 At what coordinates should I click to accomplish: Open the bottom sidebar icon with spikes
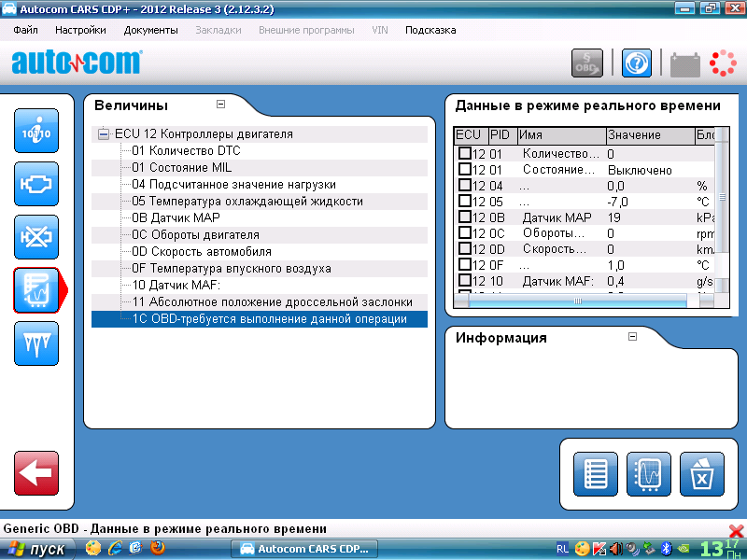pyautogui.click(x=36, y=343)
